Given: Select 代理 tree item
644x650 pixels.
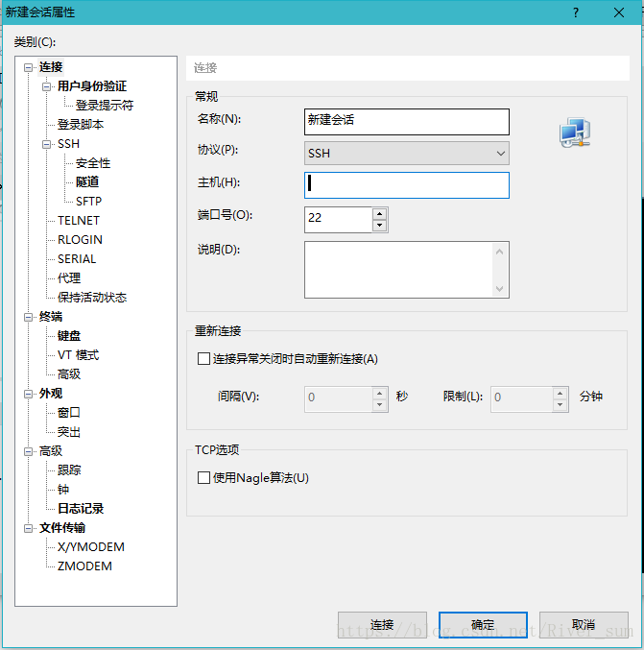Looking at the screenshot, I should pos(69,278).
